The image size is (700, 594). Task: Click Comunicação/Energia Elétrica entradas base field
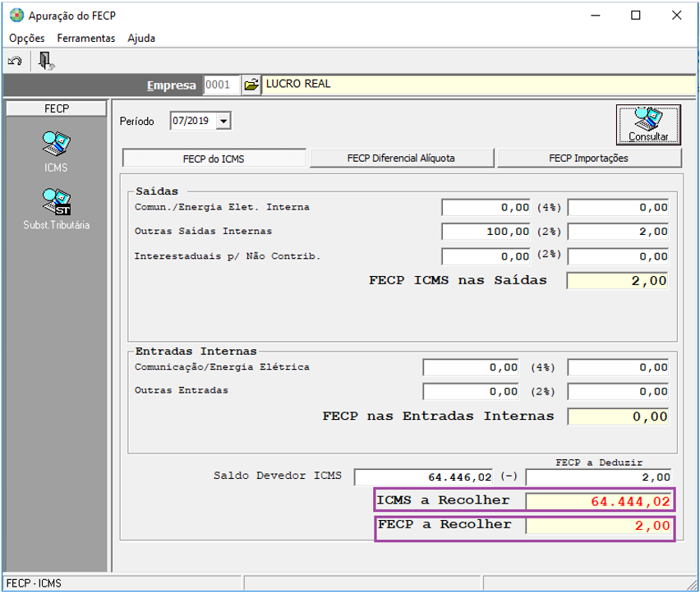pyautogui.click(x=471, y=368)
